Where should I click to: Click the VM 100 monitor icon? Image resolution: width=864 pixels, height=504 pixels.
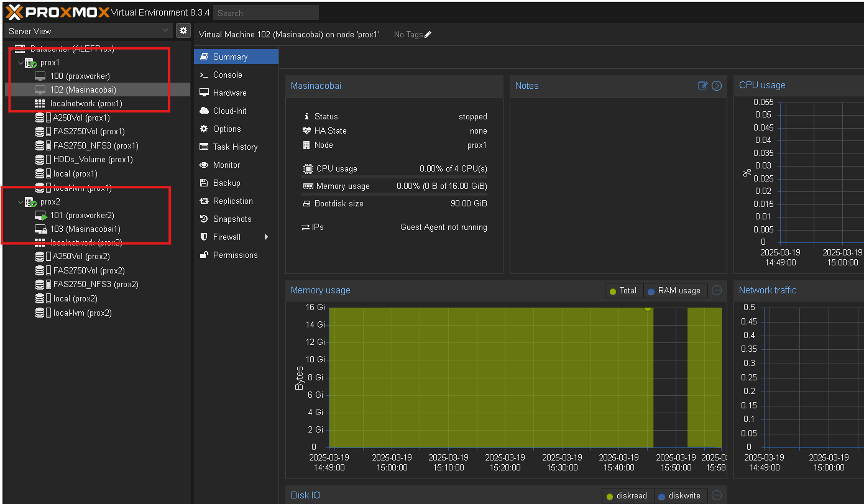(x=40, y=76)
